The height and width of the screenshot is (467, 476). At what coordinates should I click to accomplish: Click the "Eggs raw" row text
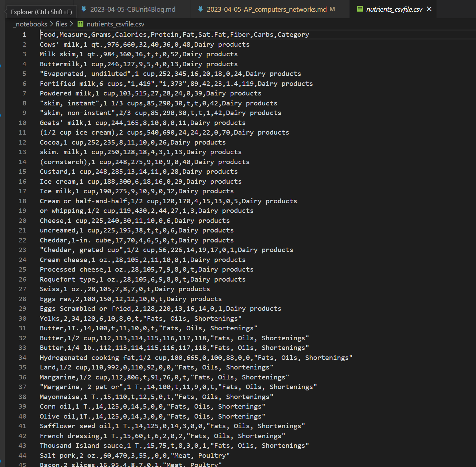tap(131, 299)
